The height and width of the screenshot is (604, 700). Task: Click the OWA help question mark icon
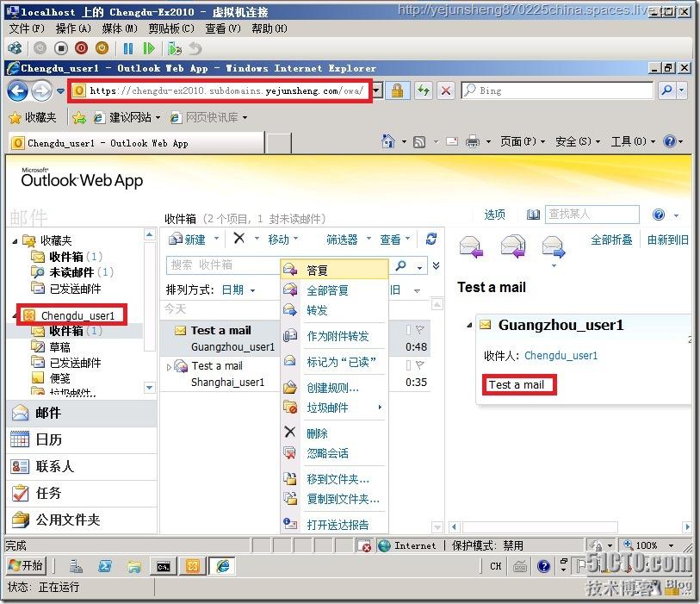pyautogui.click(x=659, y=215)
